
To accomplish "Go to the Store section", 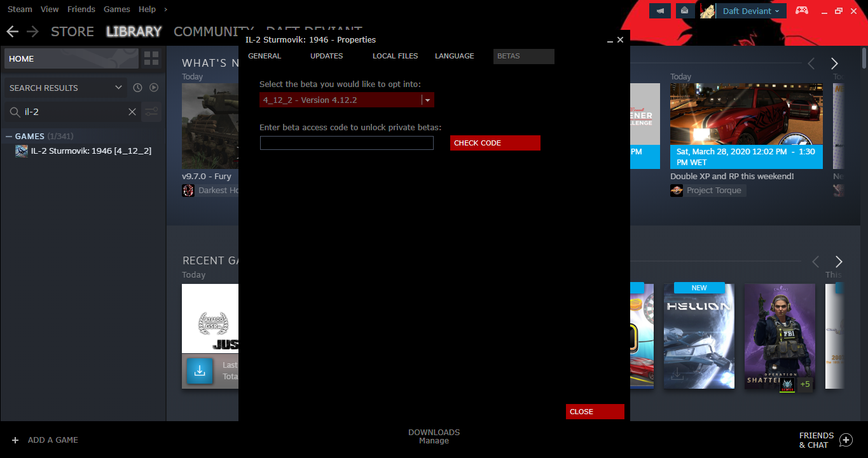I will pos(72,31).
